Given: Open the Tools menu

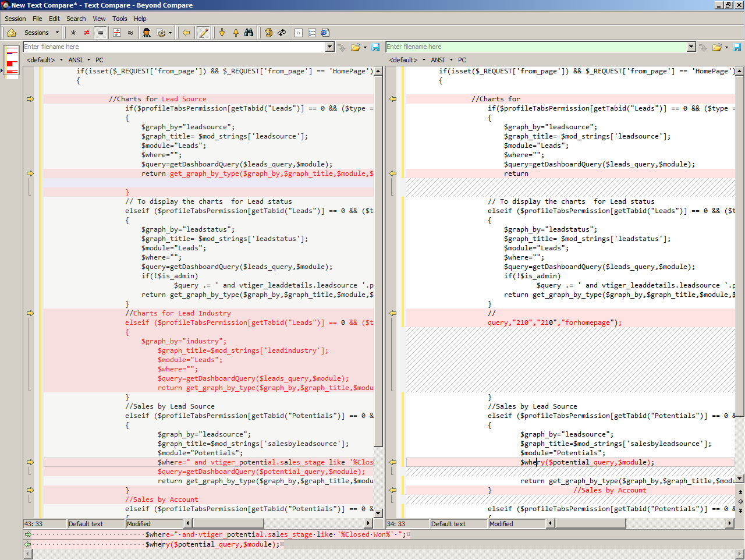Looking at the screenshot, I should tap(119, 19).
